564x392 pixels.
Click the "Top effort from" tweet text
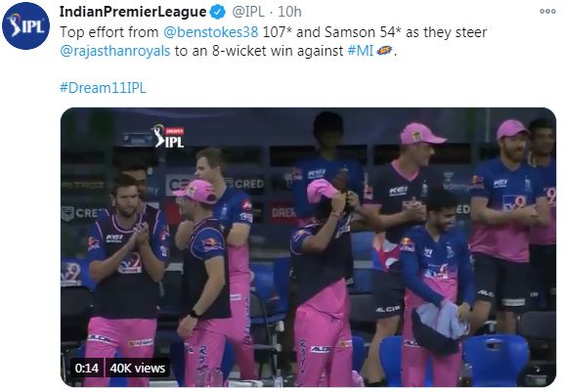pos(108,32)
